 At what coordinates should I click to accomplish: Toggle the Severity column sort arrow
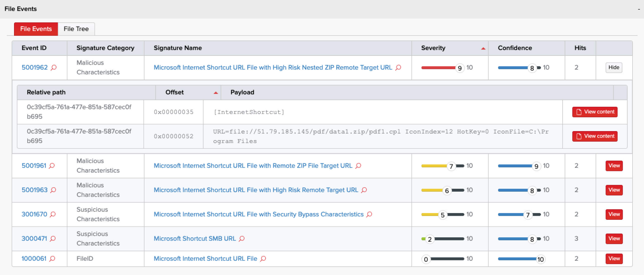click(x=483, y=48)
